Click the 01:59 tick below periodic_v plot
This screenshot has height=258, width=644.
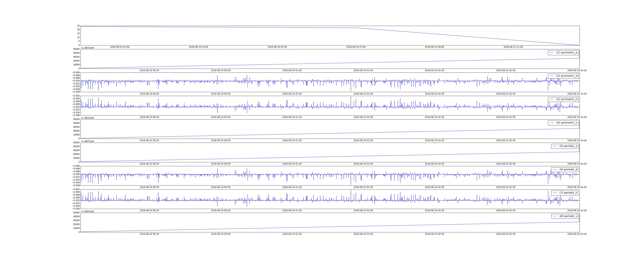[x=363, y=234]
